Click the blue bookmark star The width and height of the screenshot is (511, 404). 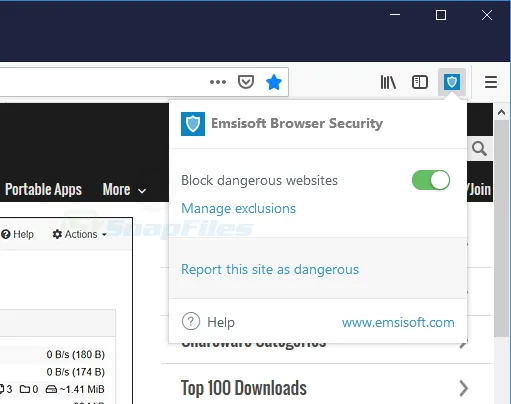pos(274,82)
